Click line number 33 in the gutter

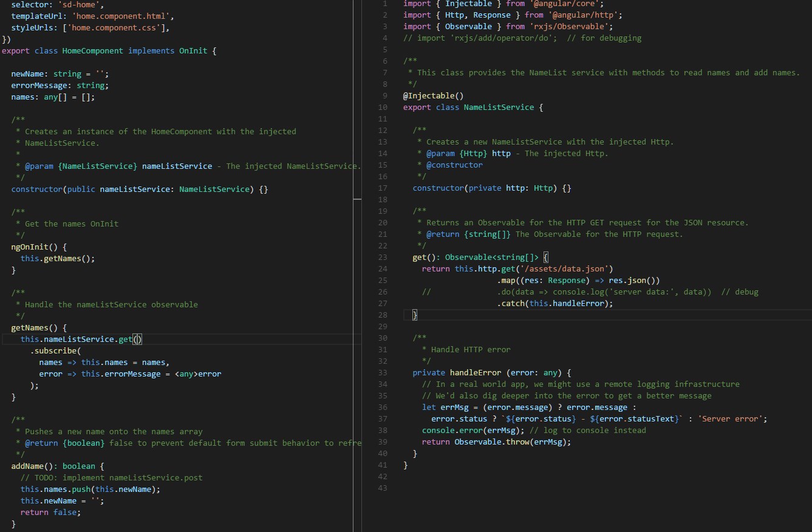[x=382, y=372]
